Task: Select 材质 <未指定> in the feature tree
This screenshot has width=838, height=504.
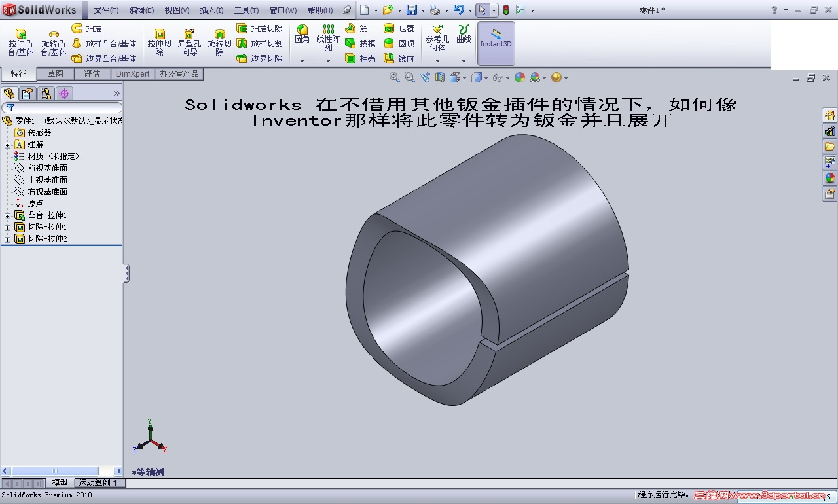Action: 46,156
